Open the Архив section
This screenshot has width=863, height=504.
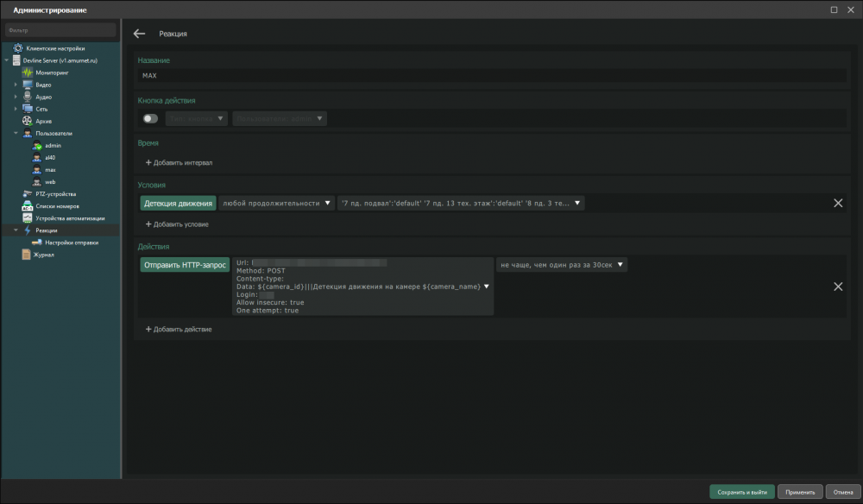tap(43, 121)
